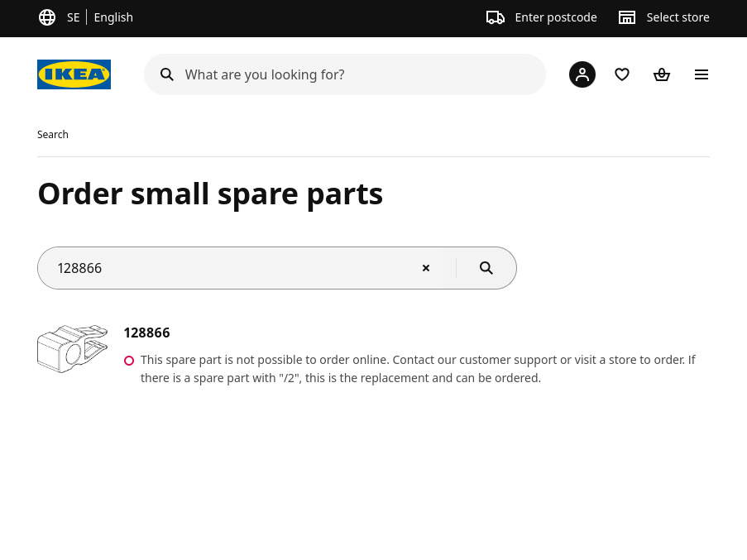Click the pink circle availability indicator
The image size is (747, 560).
[129, 361]
